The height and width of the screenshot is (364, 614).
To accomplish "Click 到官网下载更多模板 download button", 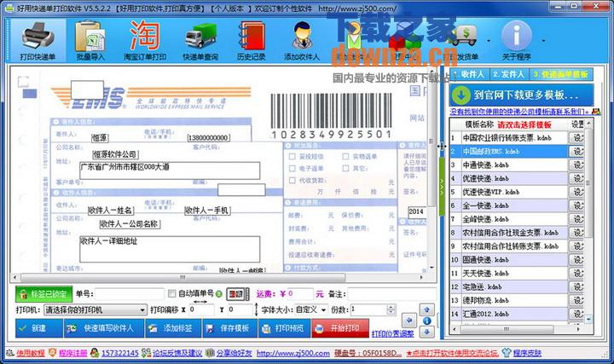I will (522, 95).
